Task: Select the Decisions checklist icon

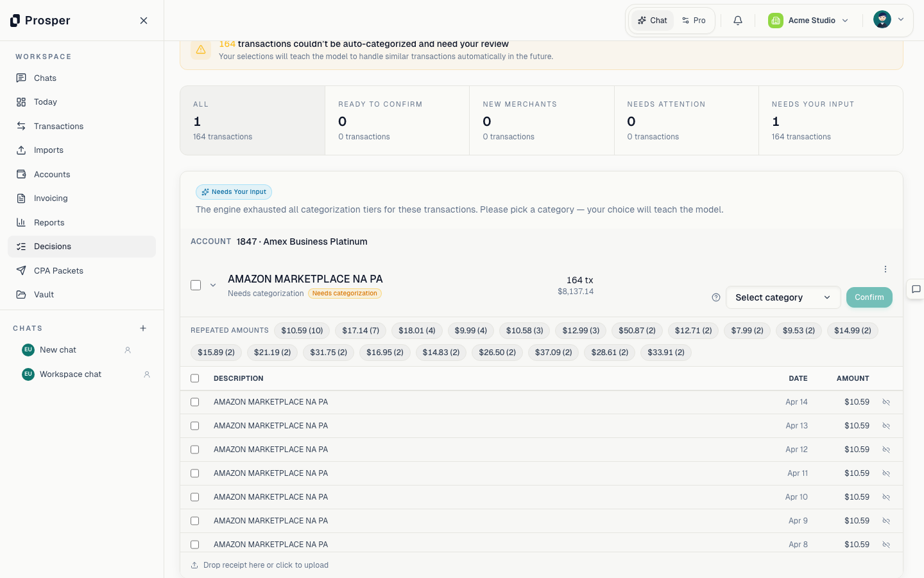Action: pos(21,247)
